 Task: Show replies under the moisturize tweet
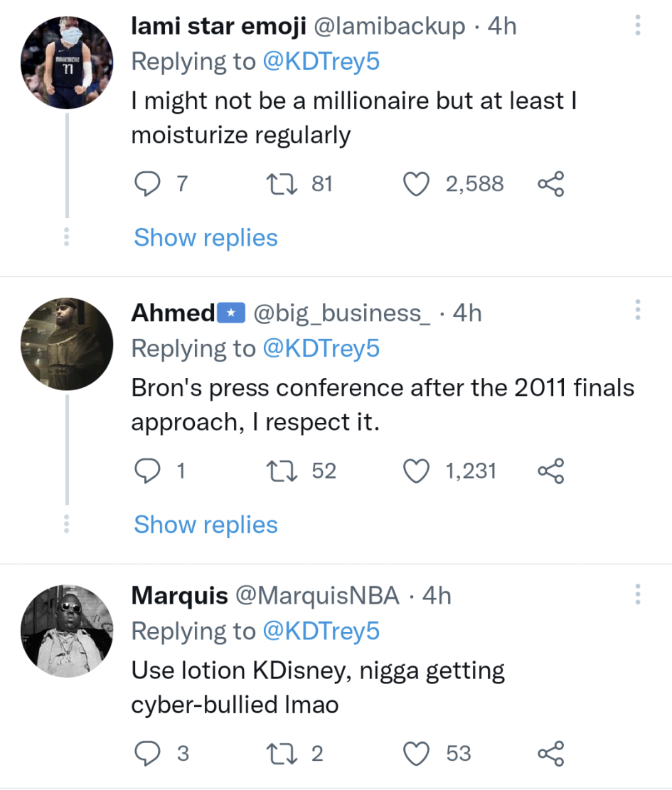click(205, 237)
